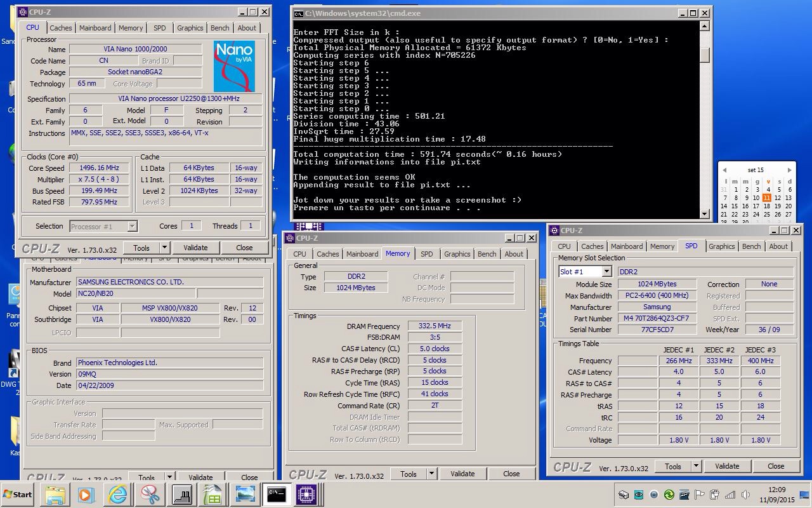Click down arrow of cmd window scrollbar
The image size is (812, 508).
click(704, 215)
